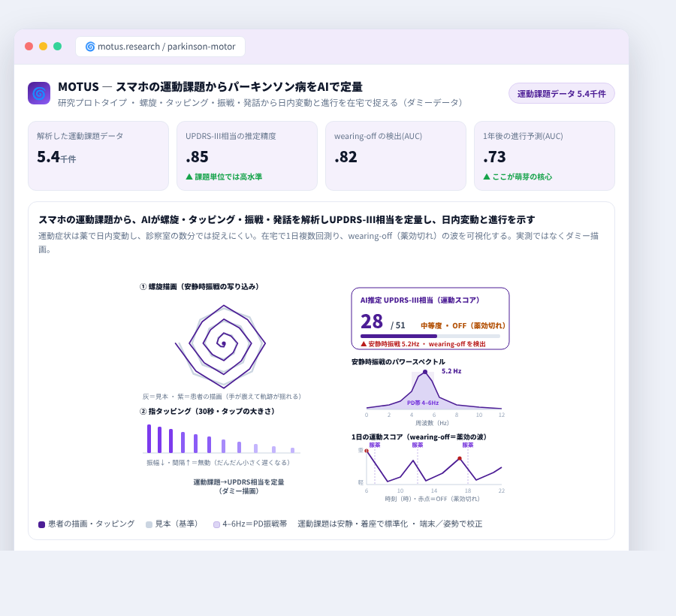The width and height of the screenshot is (676, 616).
Task: Click the 中等度・OFF（薬効切れ） status text
Action: 463,325
